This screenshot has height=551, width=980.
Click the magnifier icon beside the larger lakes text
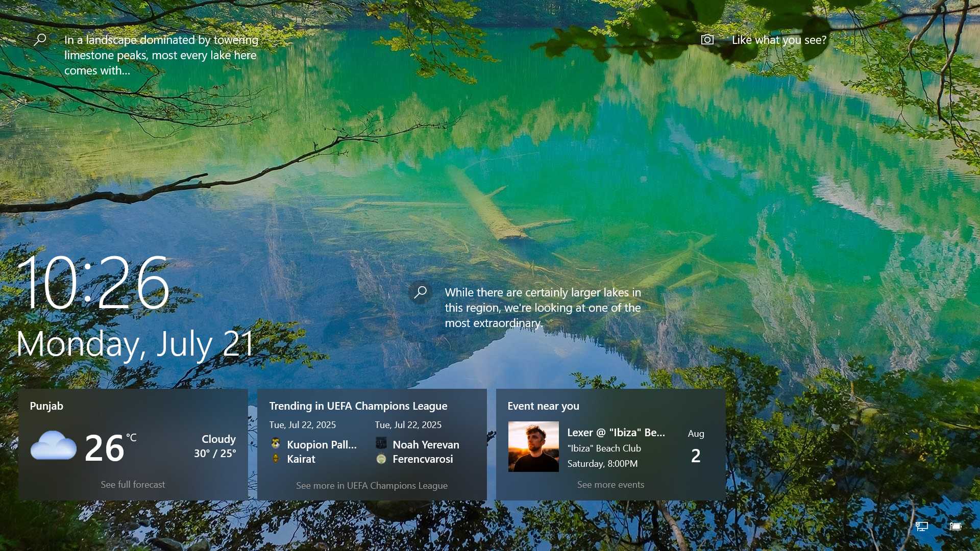pos(420,292)
